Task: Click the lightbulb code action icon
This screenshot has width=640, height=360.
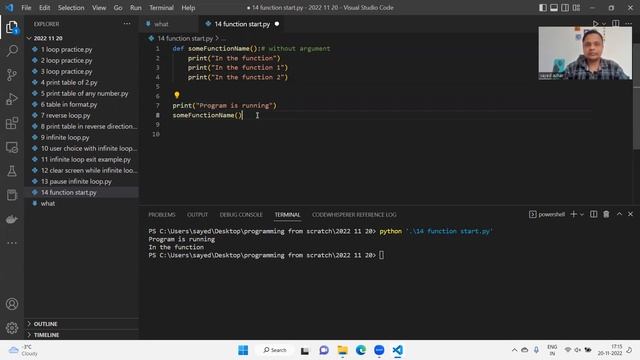Action: 177,95
